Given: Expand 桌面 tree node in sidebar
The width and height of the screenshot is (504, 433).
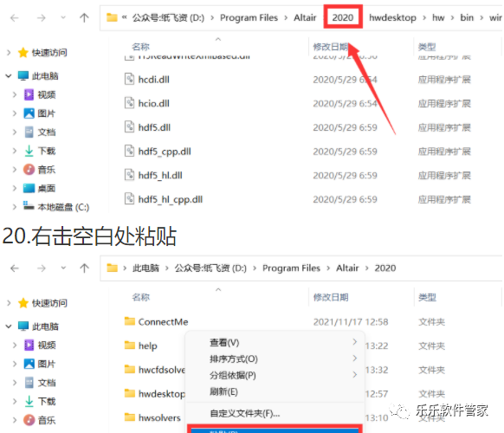Looking at the screenshot, I should (x=15, y=188).
